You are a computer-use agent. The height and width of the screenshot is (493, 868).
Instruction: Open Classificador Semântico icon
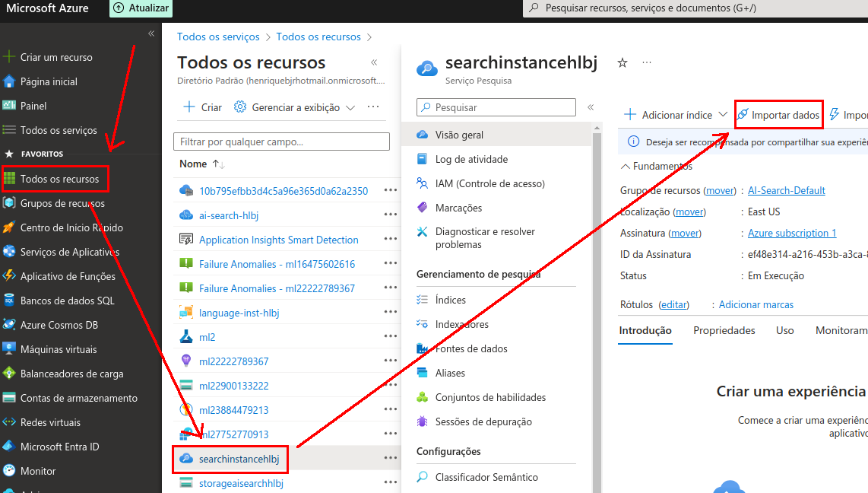point(422,476)
